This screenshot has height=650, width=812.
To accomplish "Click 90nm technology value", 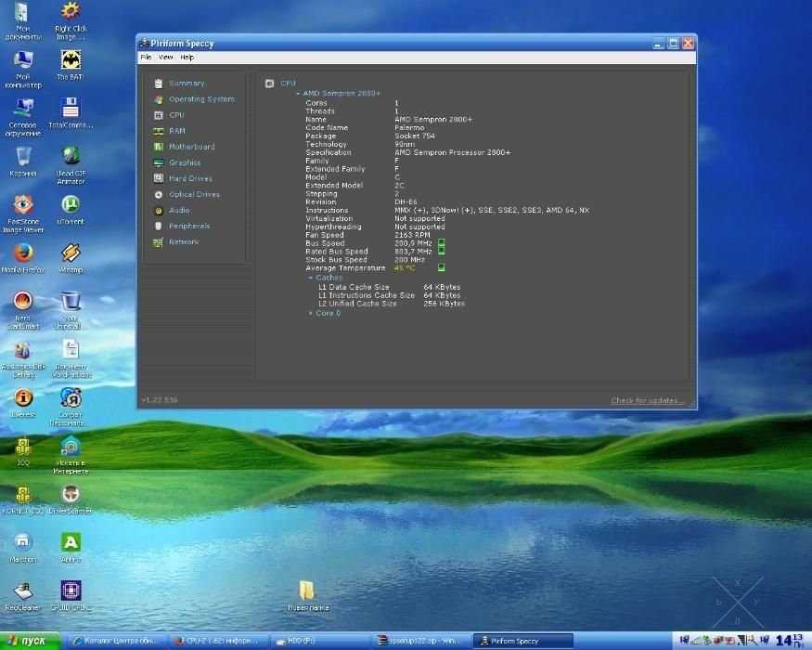I will [x=405, y=144].
